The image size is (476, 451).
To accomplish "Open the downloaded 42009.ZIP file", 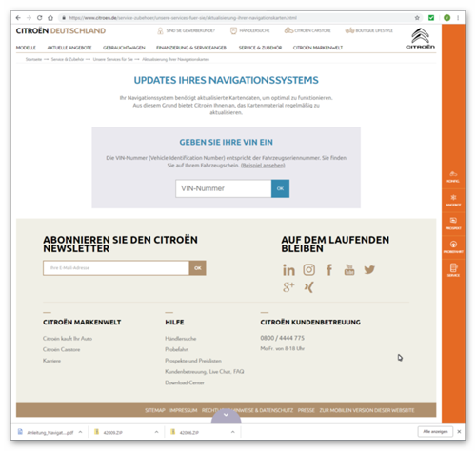I will [x=112, y=432].
